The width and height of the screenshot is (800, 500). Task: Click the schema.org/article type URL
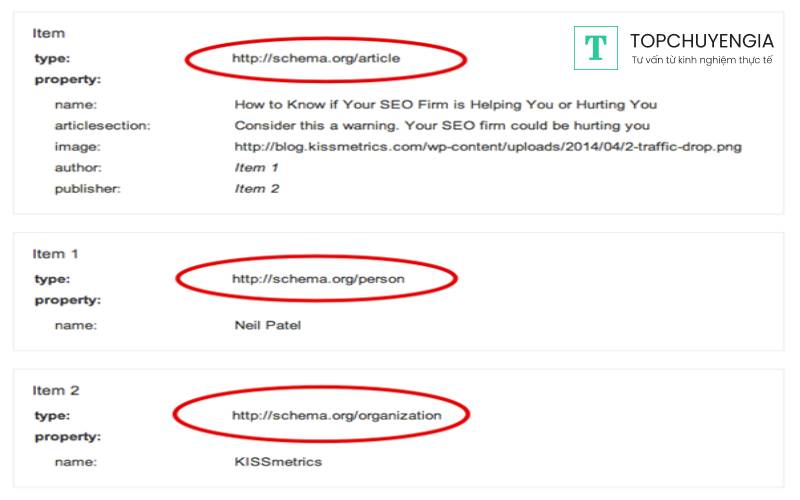pos(316,58)
